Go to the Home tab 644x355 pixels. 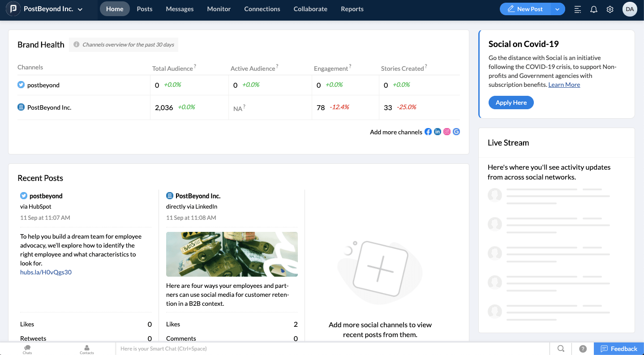(x=115, y=9)
